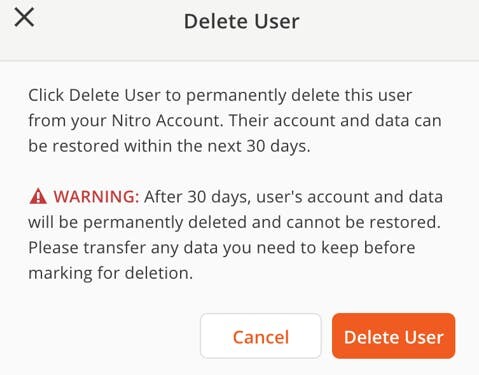Click 'Click Delete User to permanently' text line
Image resolution: width=479 pixels, height=375 pixels.
(157, 95)
